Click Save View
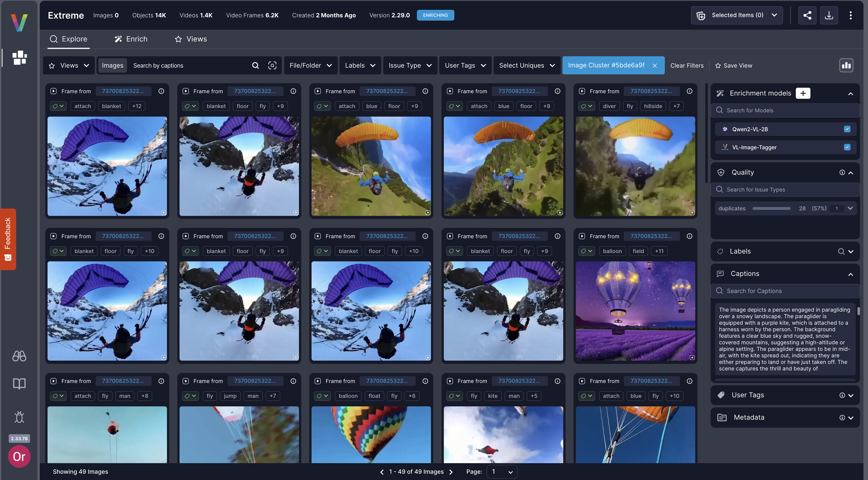The height and width of the screenshot is (480, 868). click(733, 65)
